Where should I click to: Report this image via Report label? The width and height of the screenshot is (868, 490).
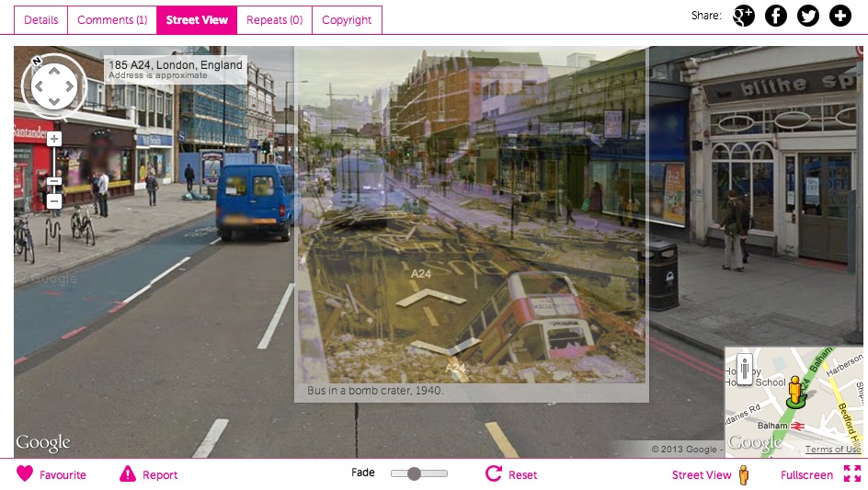pos(160,475)
